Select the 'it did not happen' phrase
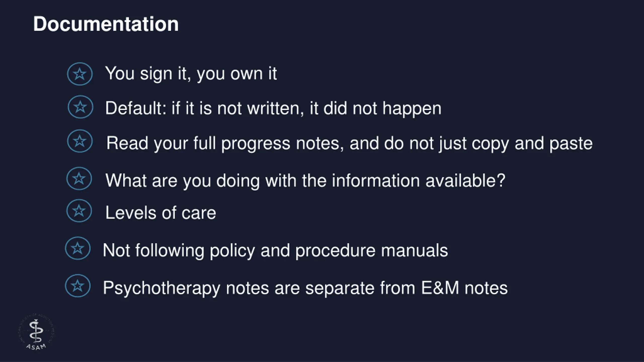Screen dimensions: 644x362 [375, 108]
